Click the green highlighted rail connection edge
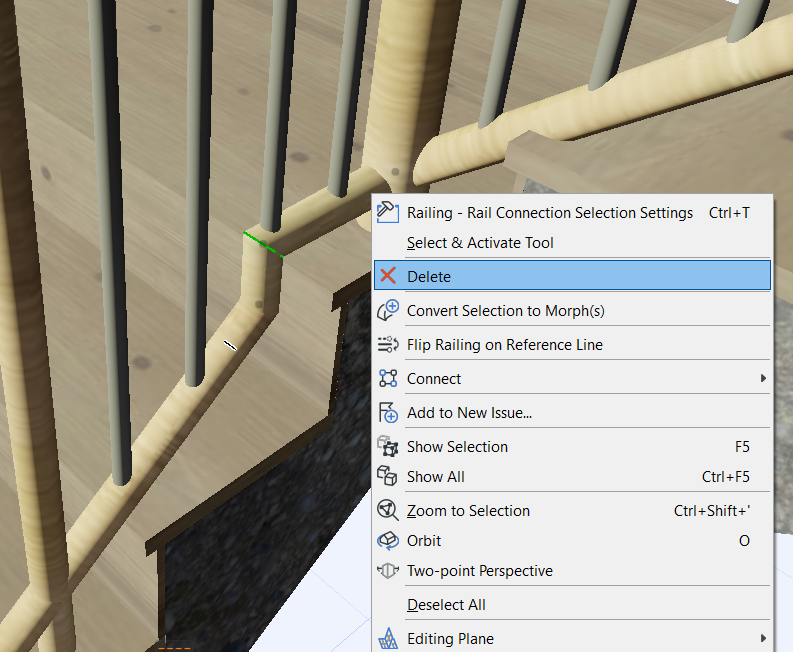 point(263,244)
